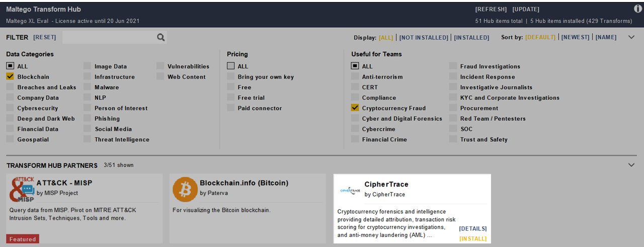Check the Cybercrime checkbox
This screenshot has width=644, height=247.
355,129
